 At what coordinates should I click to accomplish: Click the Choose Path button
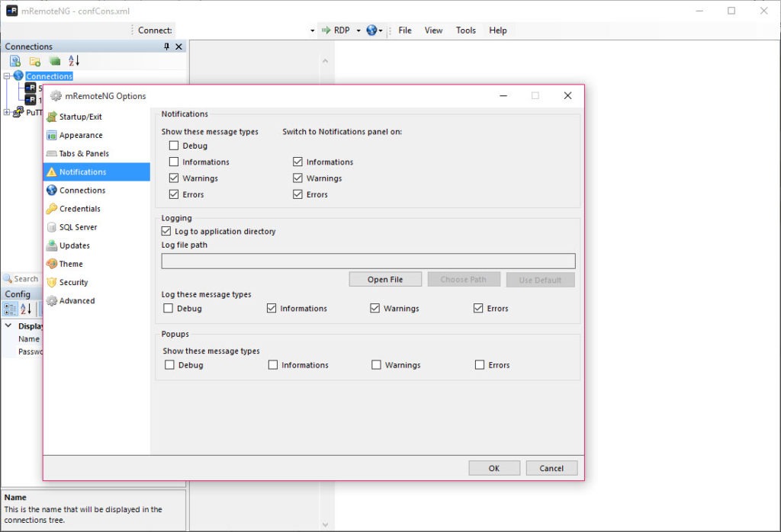pos(463,280)
